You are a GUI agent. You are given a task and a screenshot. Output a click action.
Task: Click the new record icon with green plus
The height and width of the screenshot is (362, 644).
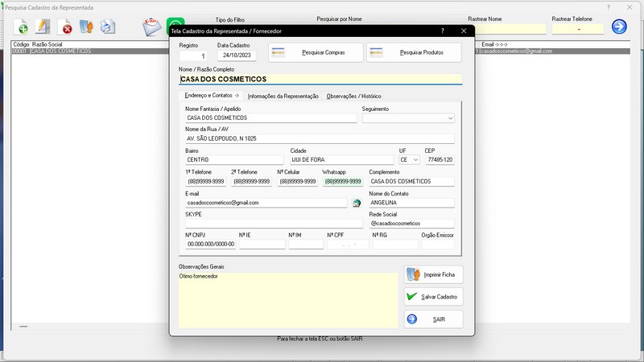21,27
